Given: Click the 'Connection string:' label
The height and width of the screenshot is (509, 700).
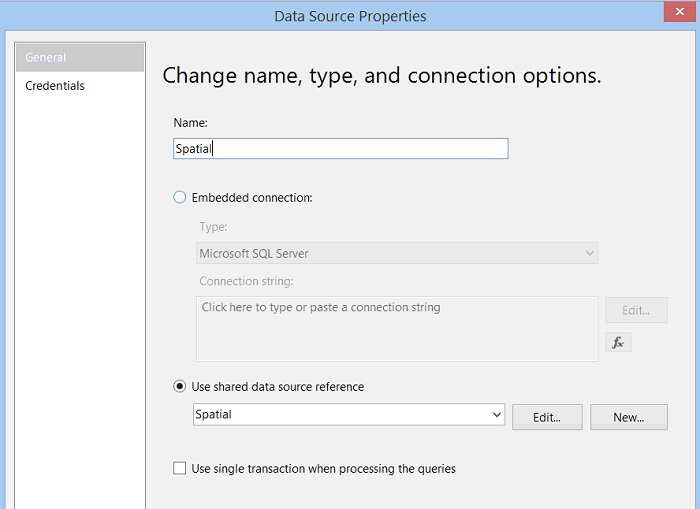Looking at the screenshot, I should [x=246, y=282].
